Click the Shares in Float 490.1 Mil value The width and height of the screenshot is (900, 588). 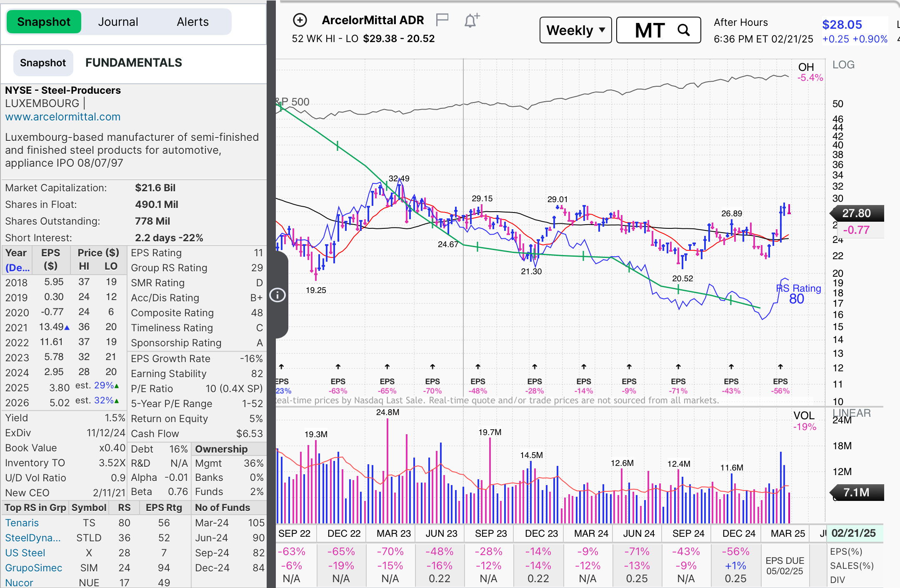click(157, 205)
